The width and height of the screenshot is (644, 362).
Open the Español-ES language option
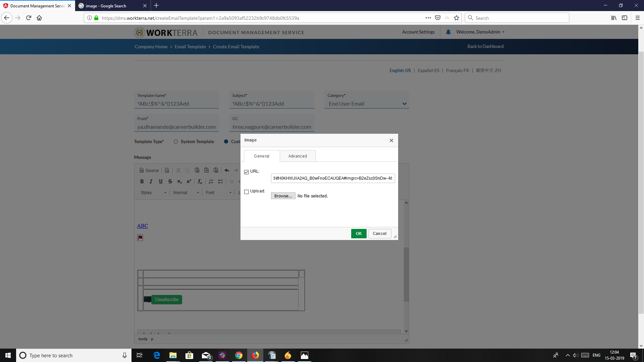[428, 70]
